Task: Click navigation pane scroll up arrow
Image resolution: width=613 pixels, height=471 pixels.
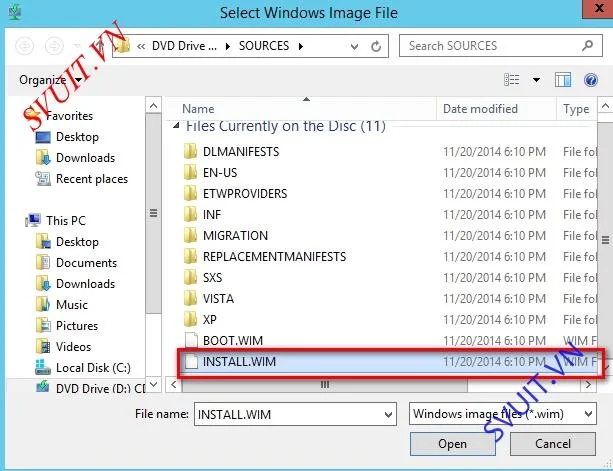Action: [x=153, y=106]
